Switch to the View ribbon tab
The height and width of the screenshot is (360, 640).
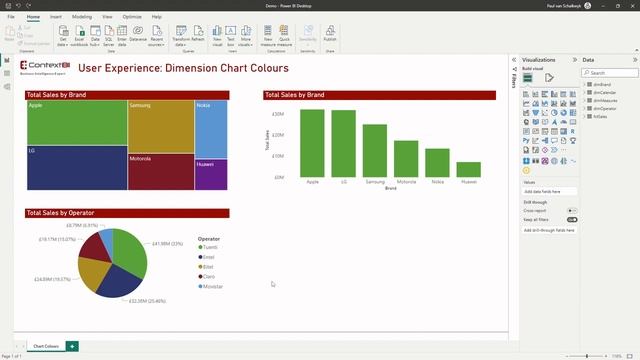[x=107, y=17]
